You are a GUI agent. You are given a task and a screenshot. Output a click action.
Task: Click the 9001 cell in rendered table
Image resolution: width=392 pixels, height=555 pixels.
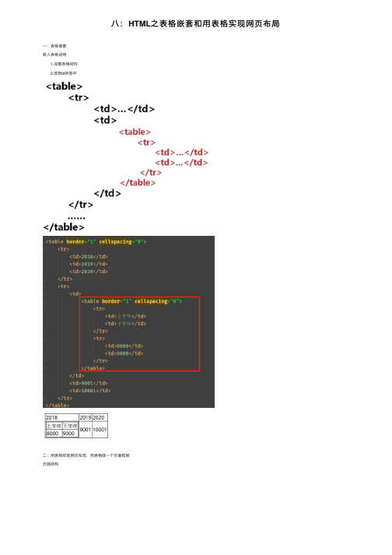tap(86, 430)
